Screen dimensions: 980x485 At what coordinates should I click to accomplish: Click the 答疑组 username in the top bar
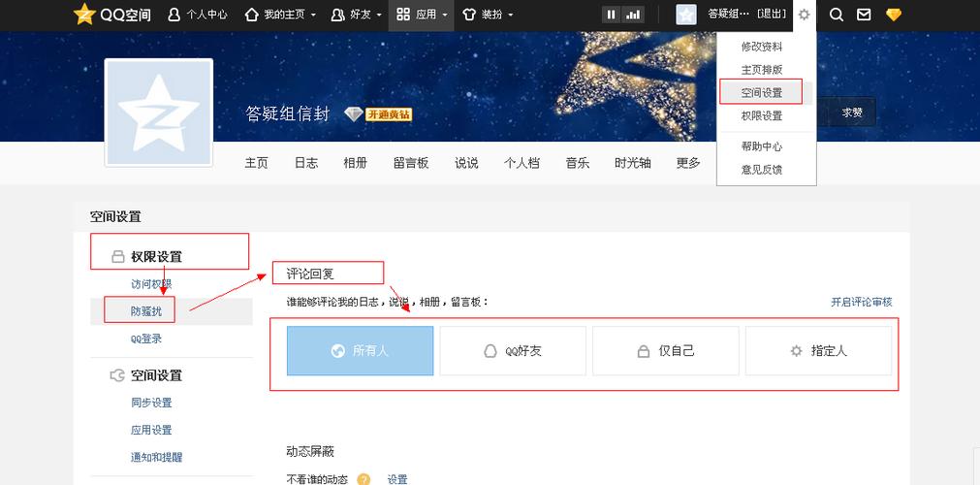coord(728,14)
